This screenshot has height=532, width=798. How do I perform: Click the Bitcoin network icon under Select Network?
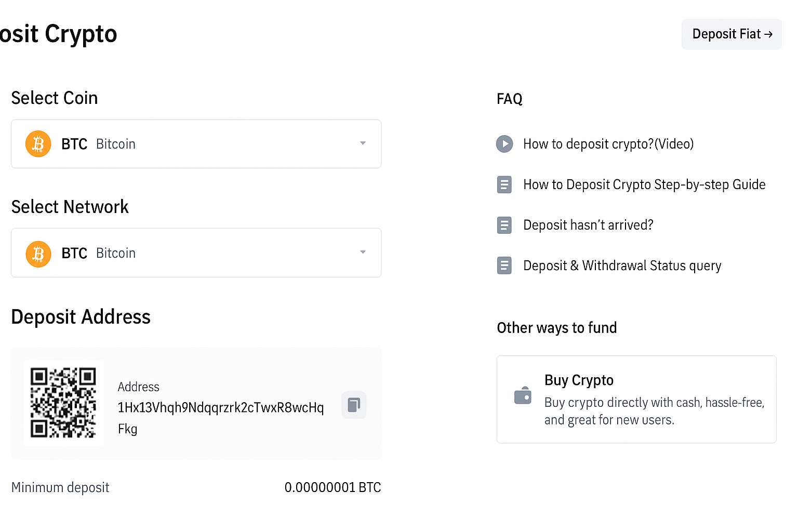click(38, 253)
